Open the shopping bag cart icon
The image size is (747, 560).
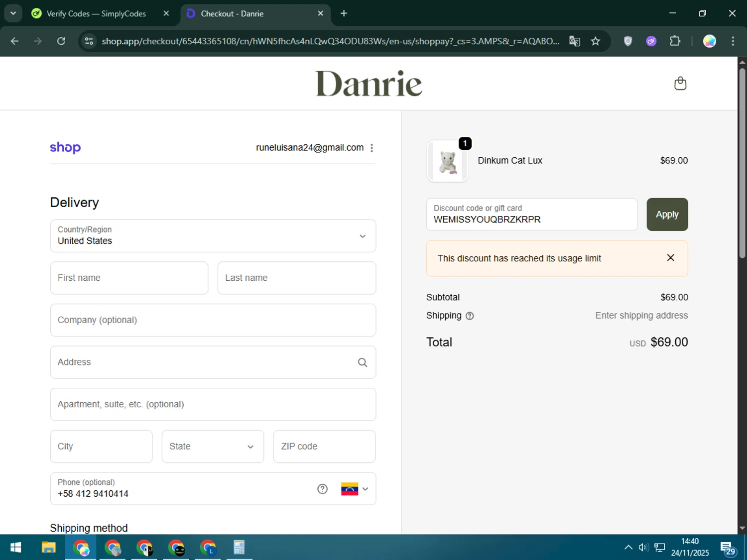point(680,83)
